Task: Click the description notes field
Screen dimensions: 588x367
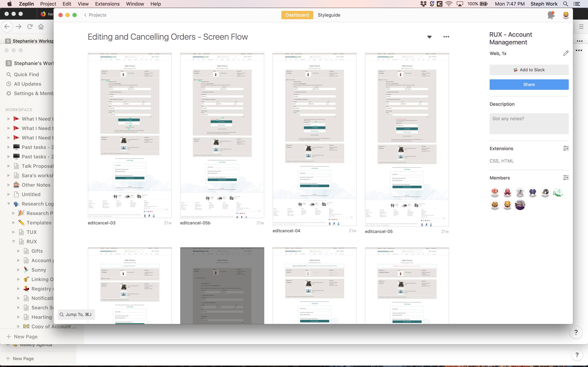Action: tap(529, 123)
